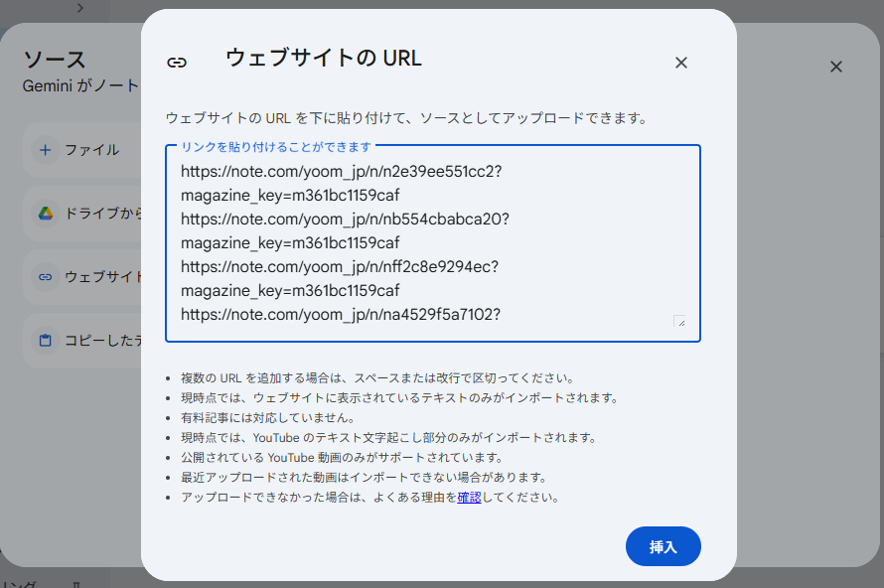The width and height of the screenshot is (884, 588).
Task: Choose the ドライブから source option
Action: [82, 214]
